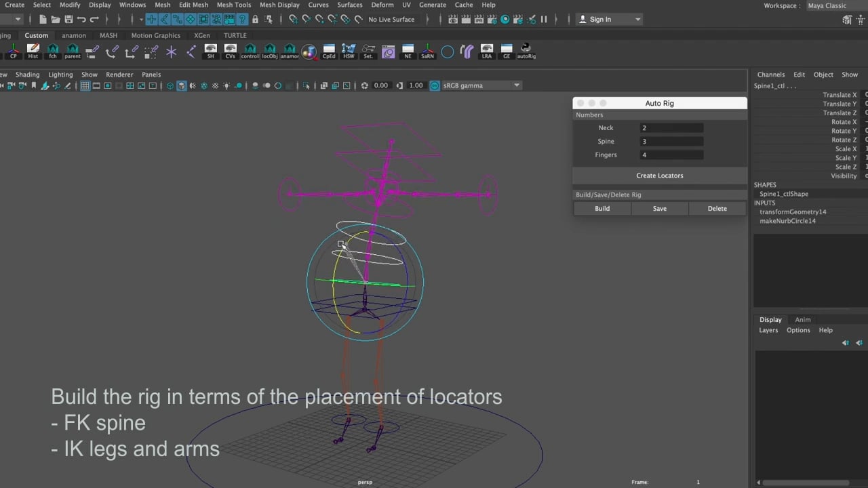Viewport: 868px width, 488px height.
Task: Click the undo arrow icon
Action: pyautogui.click(x=81, y=19)
